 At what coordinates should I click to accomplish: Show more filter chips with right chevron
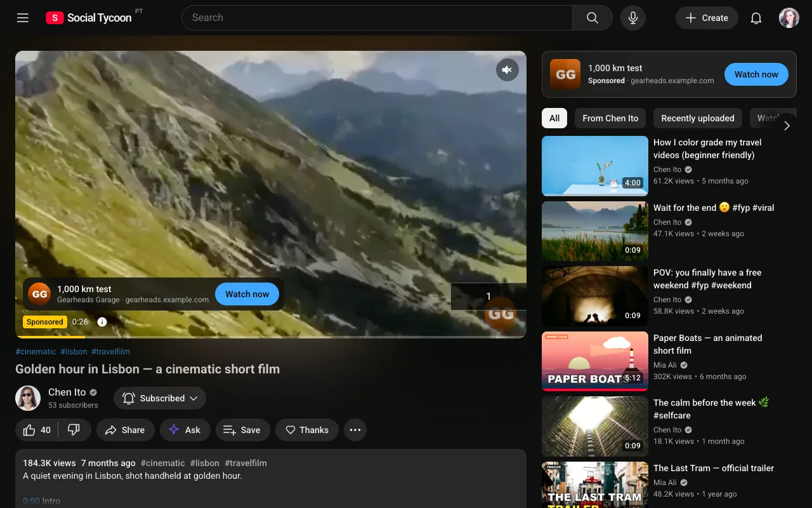pos(787,126)
